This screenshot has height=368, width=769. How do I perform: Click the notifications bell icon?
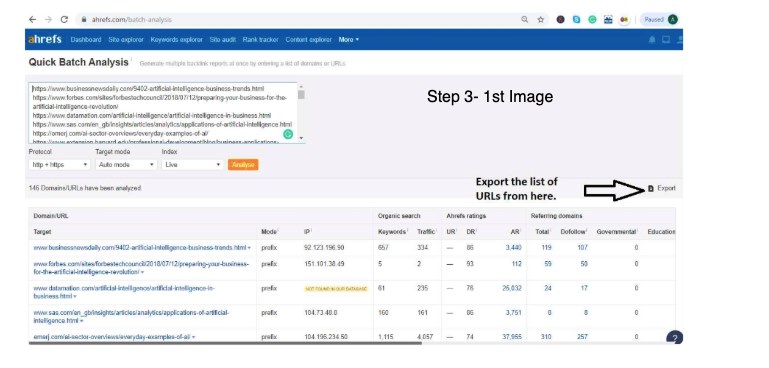[652, 40]
